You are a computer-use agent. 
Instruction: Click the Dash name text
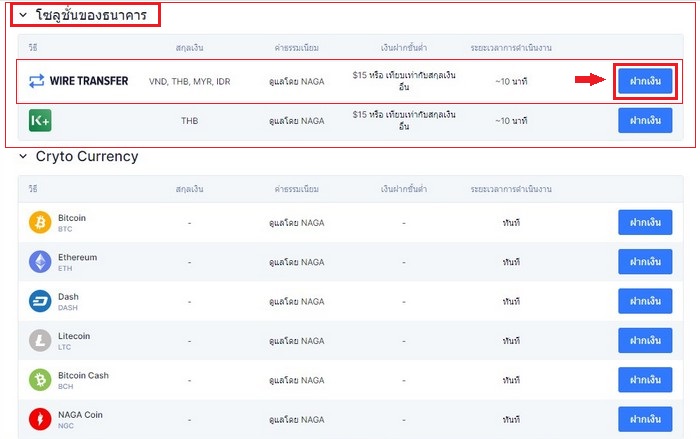68,297
